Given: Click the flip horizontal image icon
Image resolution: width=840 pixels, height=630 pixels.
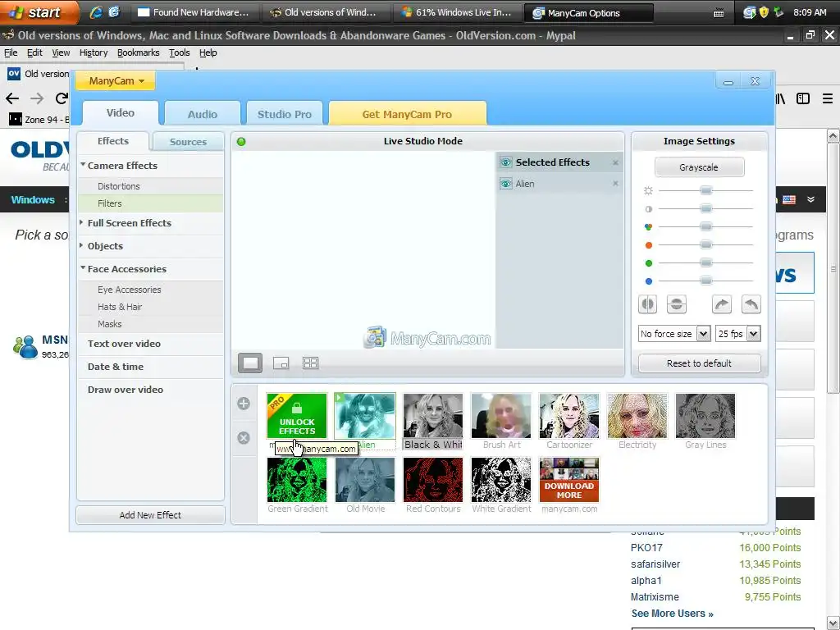Looking at the screenshot, I should [648, 304].
